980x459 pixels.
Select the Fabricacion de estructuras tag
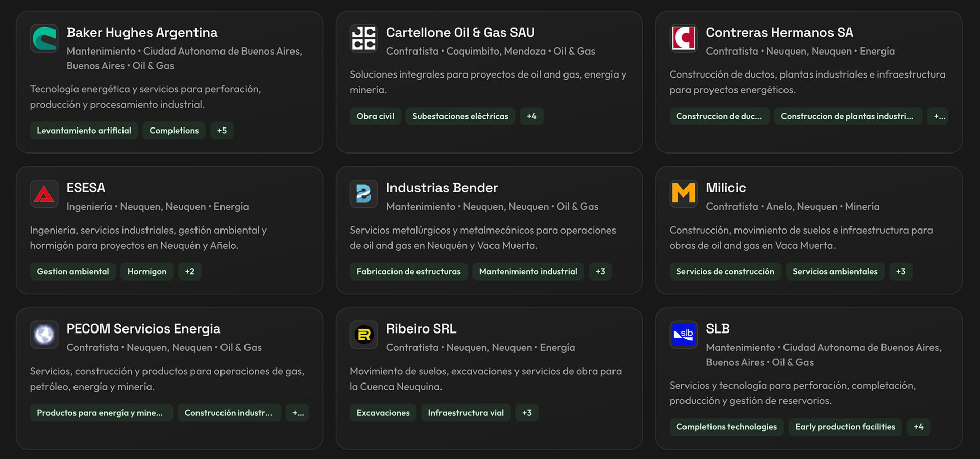[x=408, y=272]
